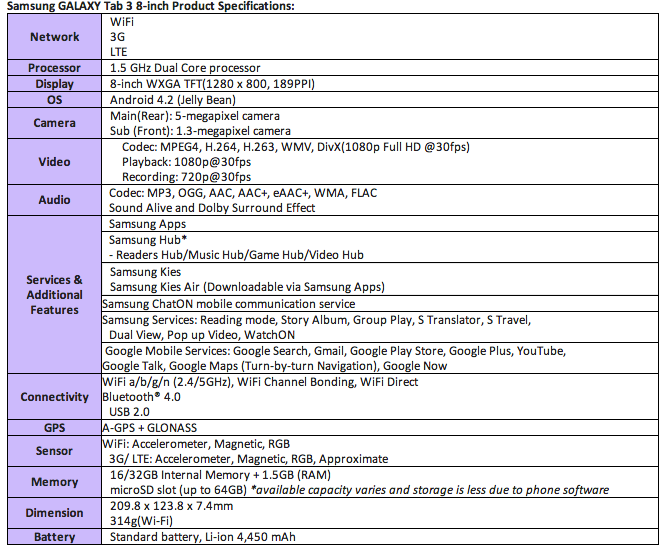The image size is (661, 546).
Task: Select '314g(Wi-Fi)' line
Action: coord(141,521)
